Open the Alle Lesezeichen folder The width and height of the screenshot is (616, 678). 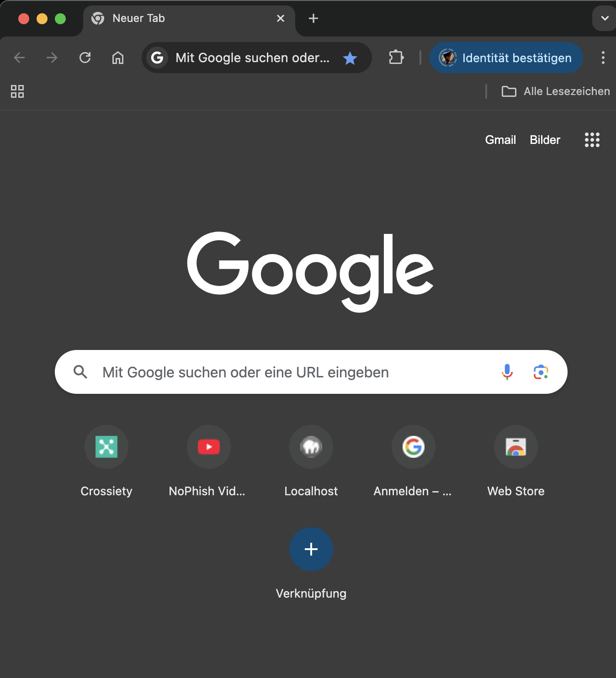pyautogui.click(x=556, y=91)
